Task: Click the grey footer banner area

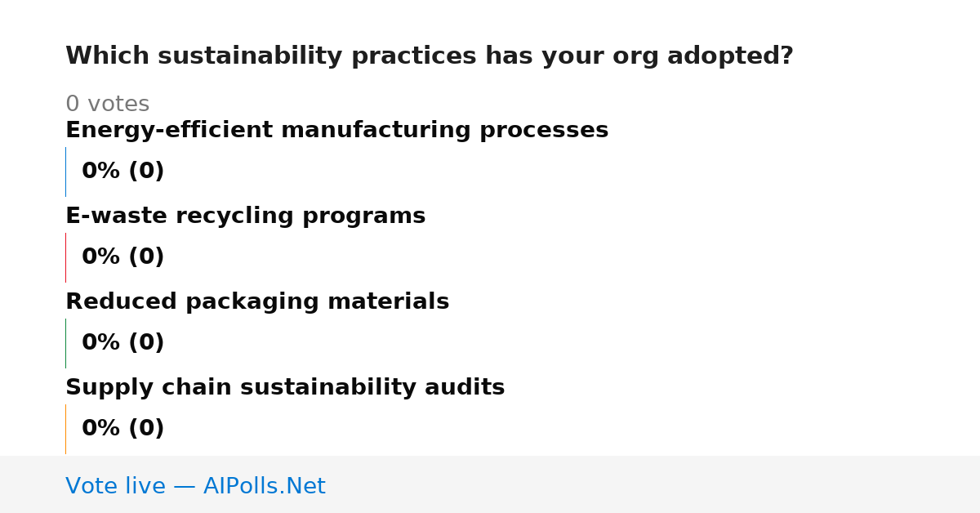Action: click(490, 484)
